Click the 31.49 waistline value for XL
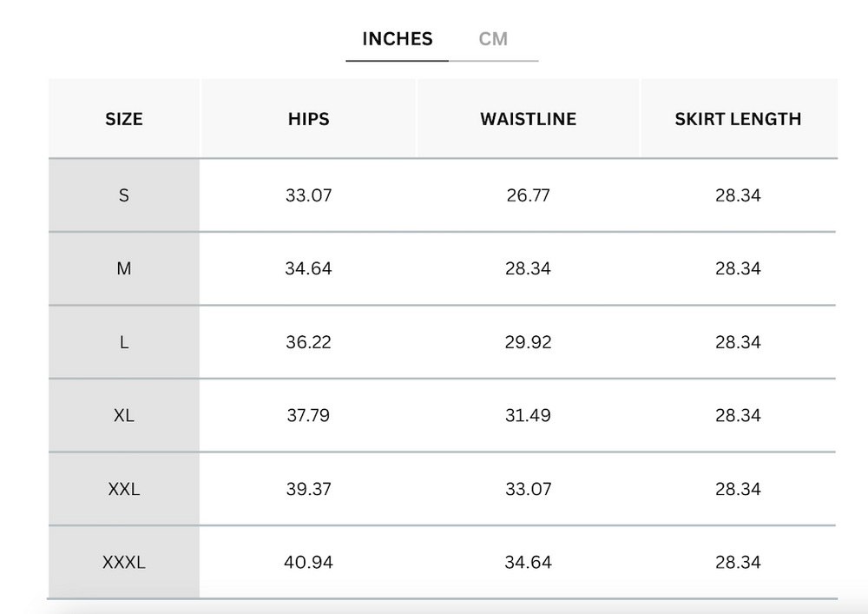 [x=528, y=416]
